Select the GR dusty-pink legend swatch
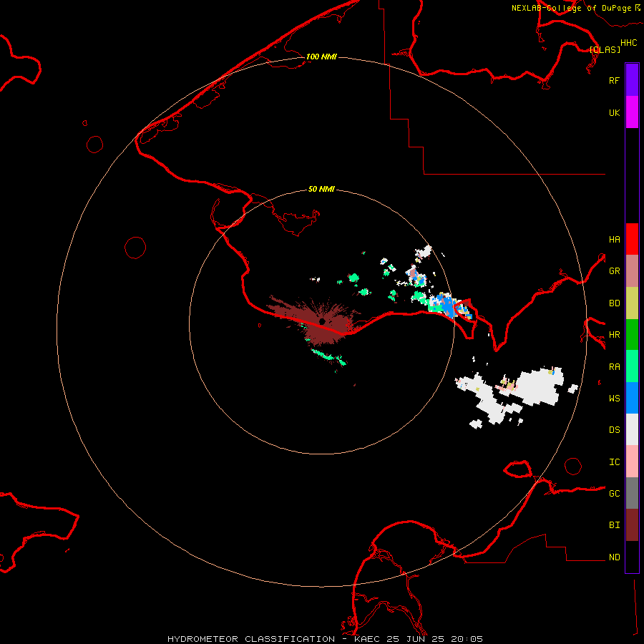The width and height of the screenshot is (644, 644). pos(632,271)
